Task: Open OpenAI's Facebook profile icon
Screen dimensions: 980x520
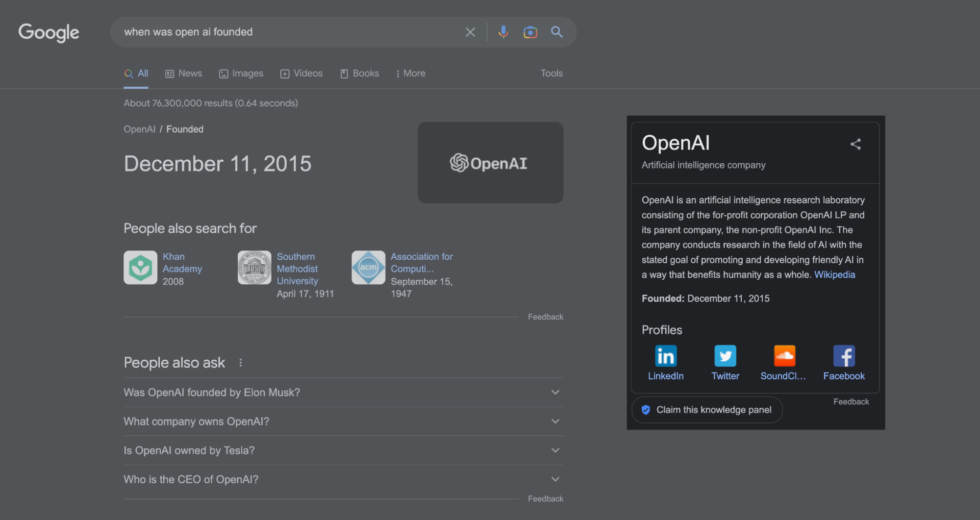Action: [x=843, y=356]
